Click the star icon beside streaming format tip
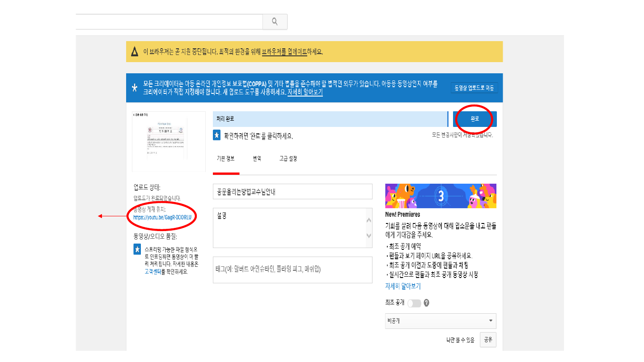 pos(137,249)
